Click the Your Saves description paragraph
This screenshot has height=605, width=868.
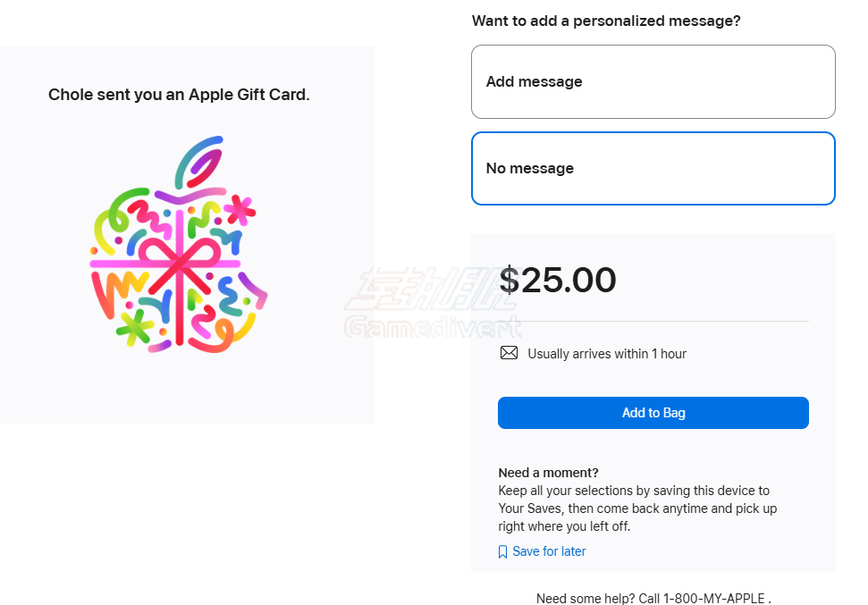(637, 508)
